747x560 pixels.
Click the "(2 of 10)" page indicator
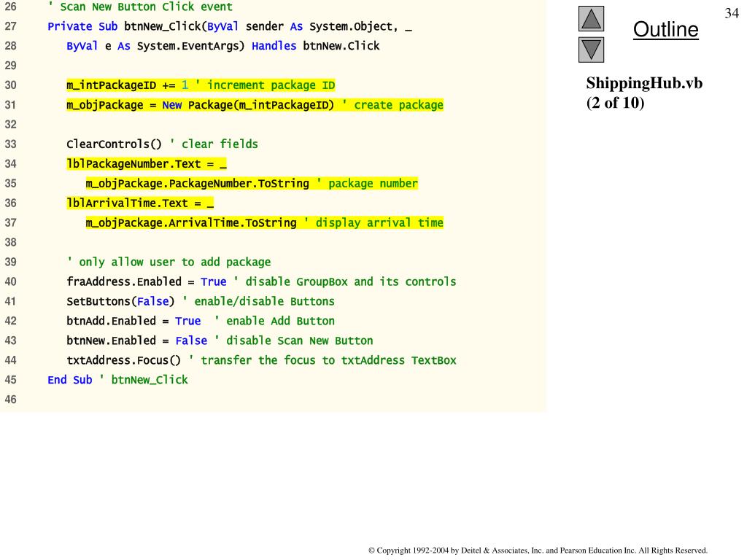pyautogui.click(x=615, y=102)
